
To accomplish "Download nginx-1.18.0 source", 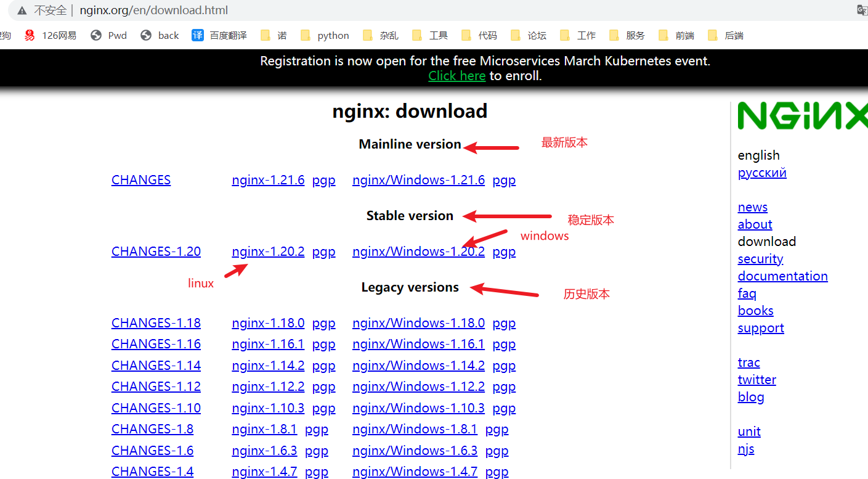I will [268, 323].
